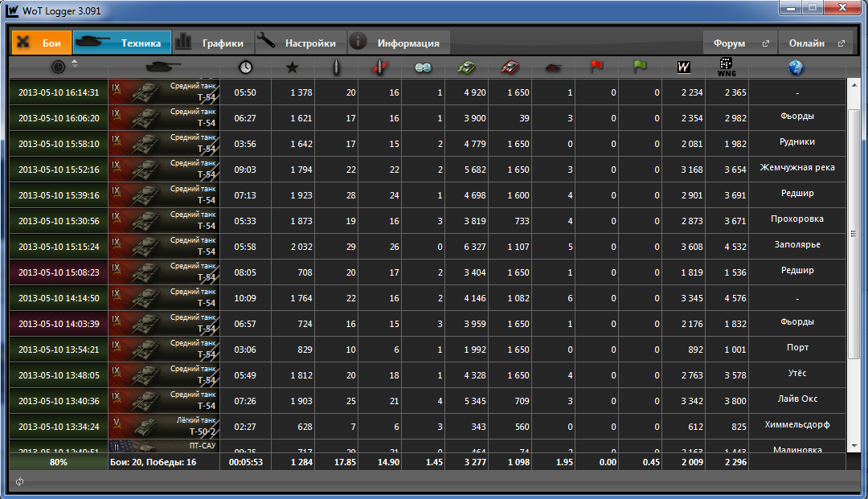Sort by battle duration clock icon
The image size is (868, 499).
245,67
